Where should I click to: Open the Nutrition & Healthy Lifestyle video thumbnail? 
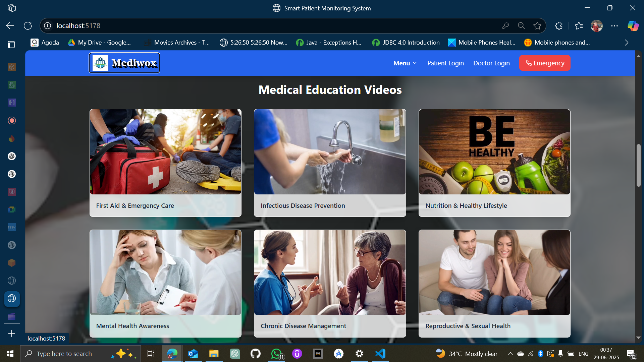pos(494,152)
